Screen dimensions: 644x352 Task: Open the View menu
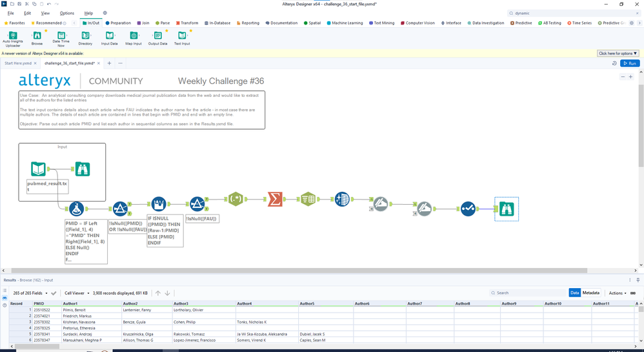coord(45,13)
